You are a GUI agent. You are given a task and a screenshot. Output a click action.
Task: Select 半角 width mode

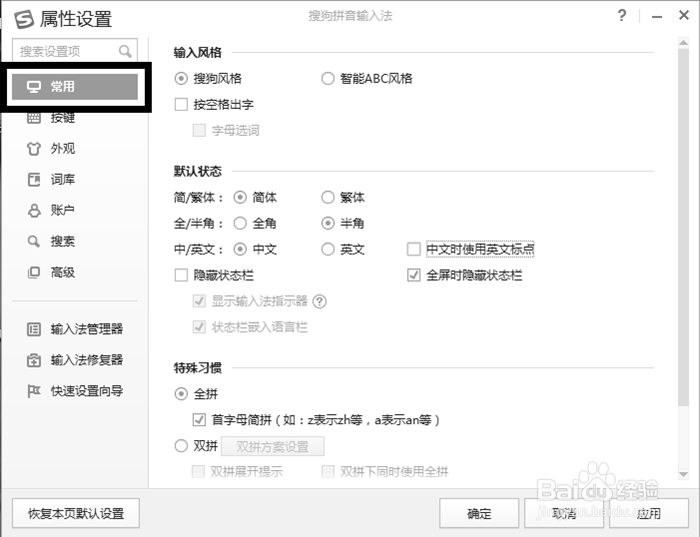(x=328, y=223)
